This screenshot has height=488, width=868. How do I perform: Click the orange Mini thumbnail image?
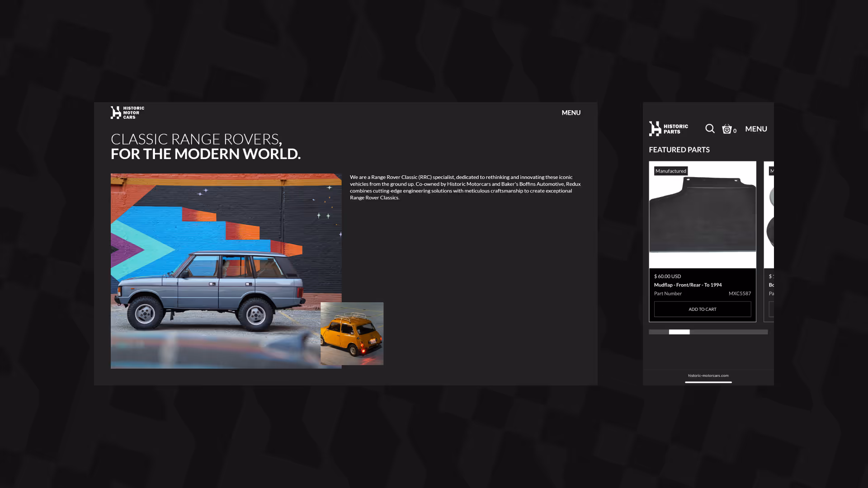(352, 333)
